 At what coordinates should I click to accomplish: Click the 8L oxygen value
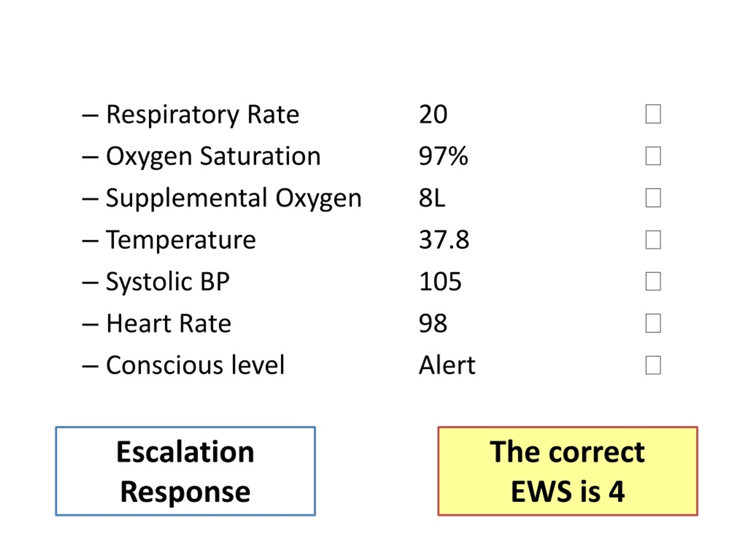432,198
